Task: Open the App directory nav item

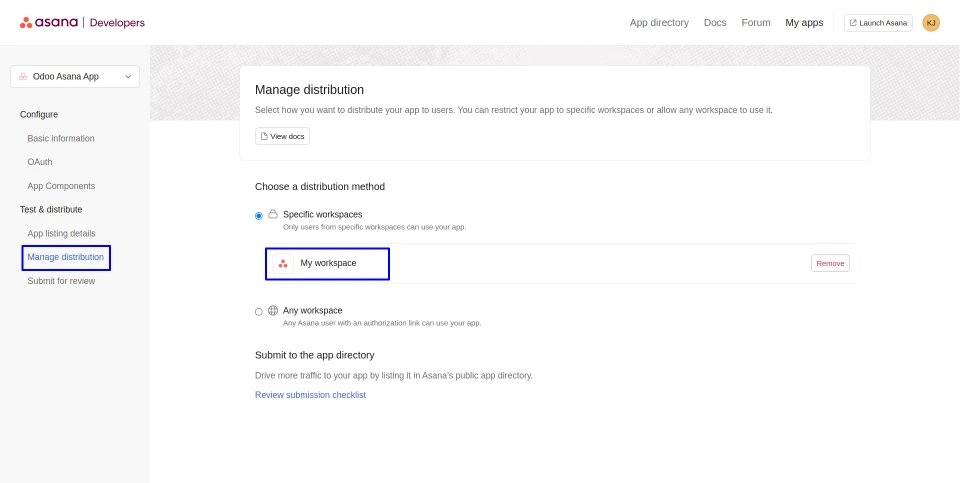Action: pyautogui.click(x=659, y=23)
